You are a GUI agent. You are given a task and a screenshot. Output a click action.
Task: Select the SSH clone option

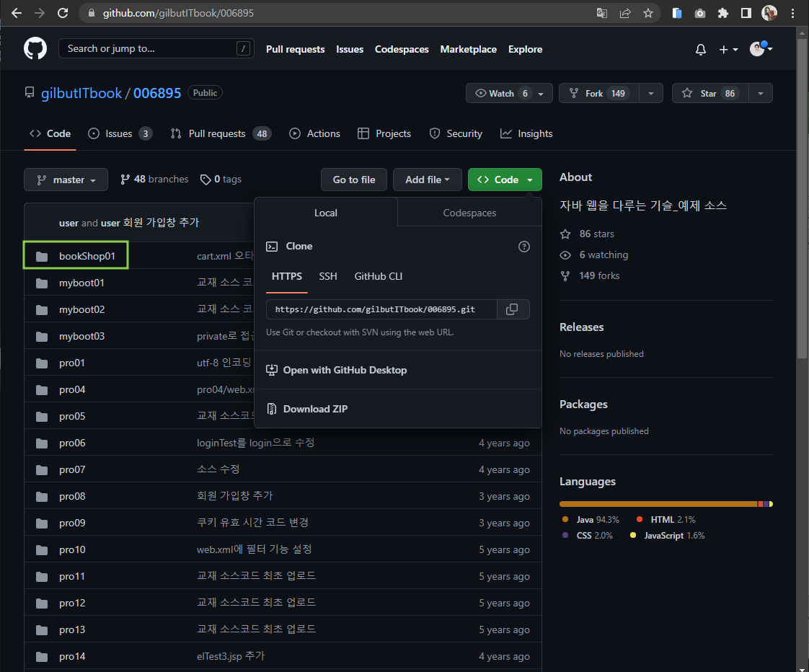pyautogui.click(x=327, y=277)
